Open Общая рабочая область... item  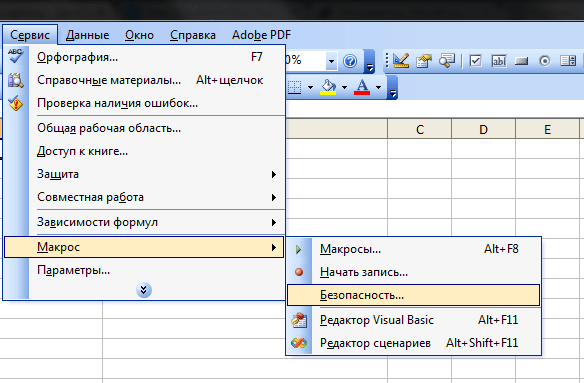[144, 128]
